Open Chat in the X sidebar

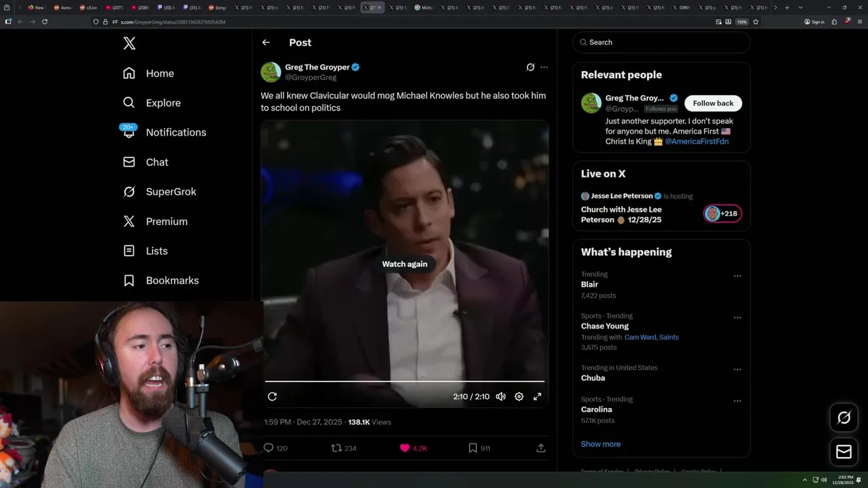145,162
